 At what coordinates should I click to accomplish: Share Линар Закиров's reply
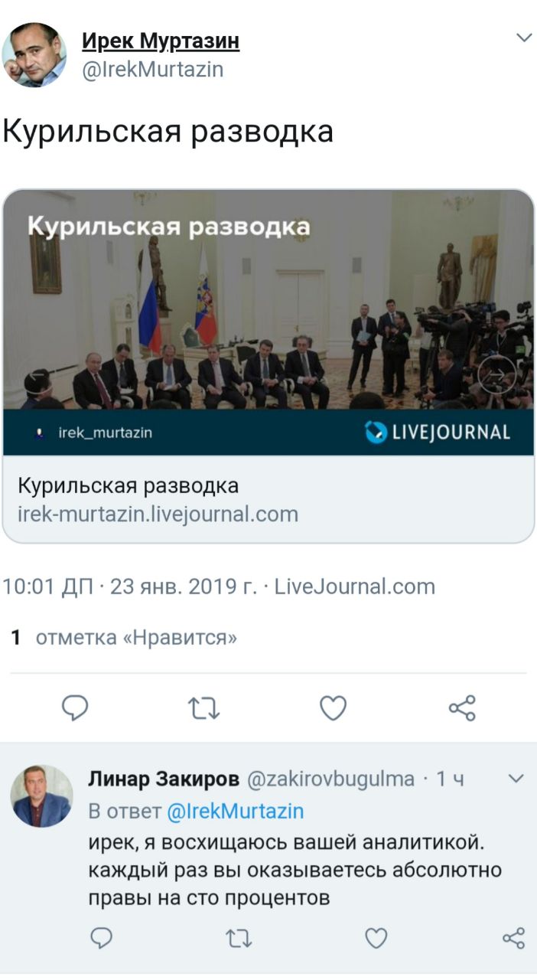513,938
